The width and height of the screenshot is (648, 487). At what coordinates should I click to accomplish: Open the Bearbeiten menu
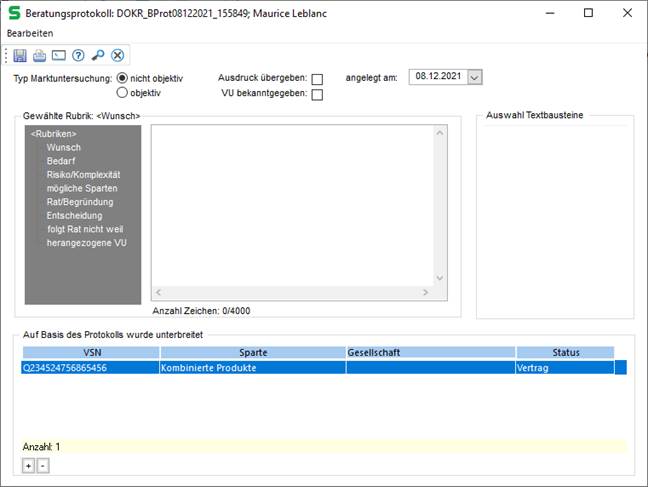(30, 33)
